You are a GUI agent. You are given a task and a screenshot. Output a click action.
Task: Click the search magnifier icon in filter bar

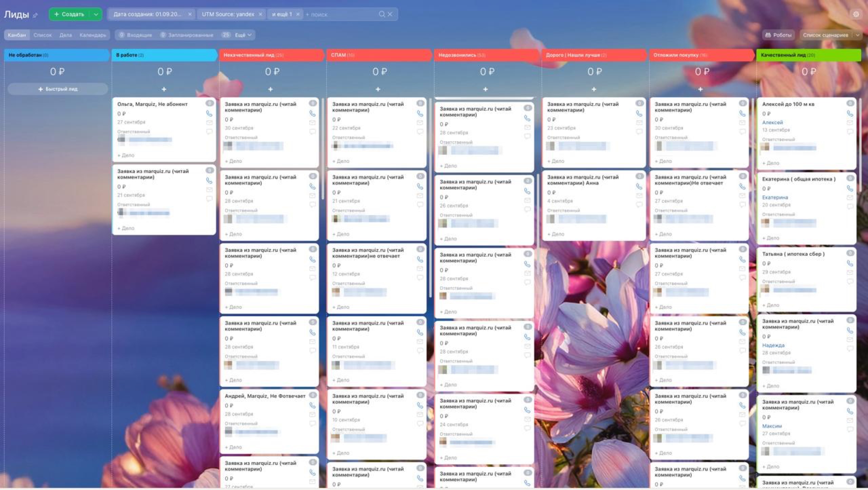point(382,14)
